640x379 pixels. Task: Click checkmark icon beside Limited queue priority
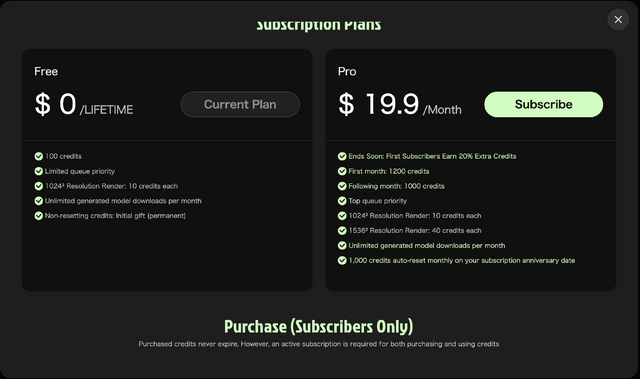(39, 171)
